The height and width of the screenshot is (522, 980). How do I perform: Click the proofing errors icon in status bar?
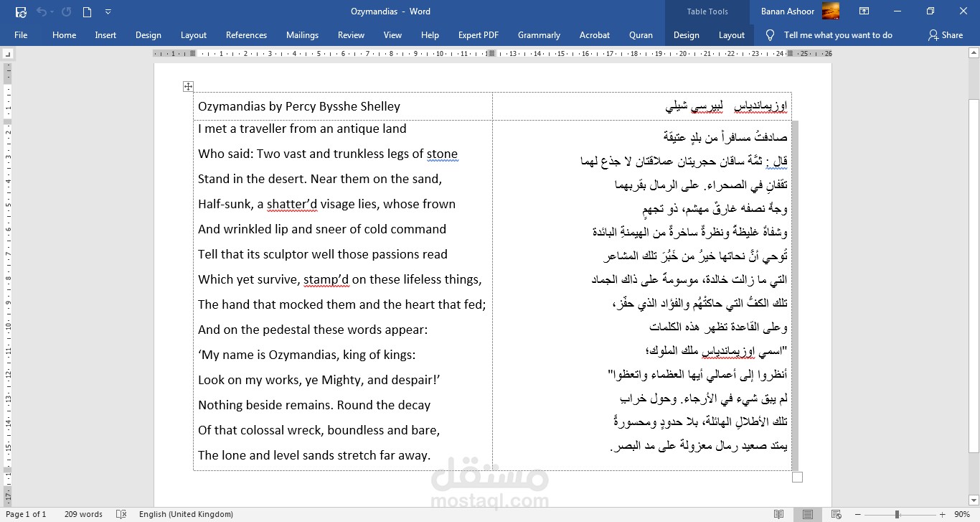click(x=121, y=514)
